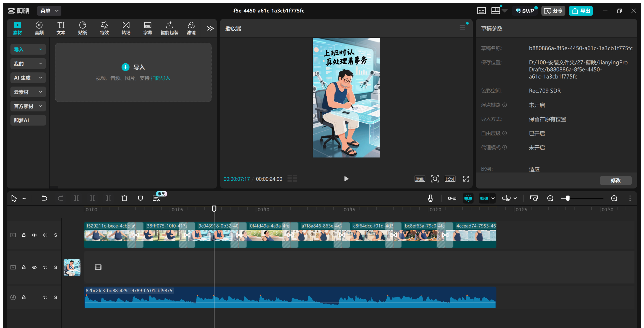Click the 扫码导入 link

coord(160,78)
